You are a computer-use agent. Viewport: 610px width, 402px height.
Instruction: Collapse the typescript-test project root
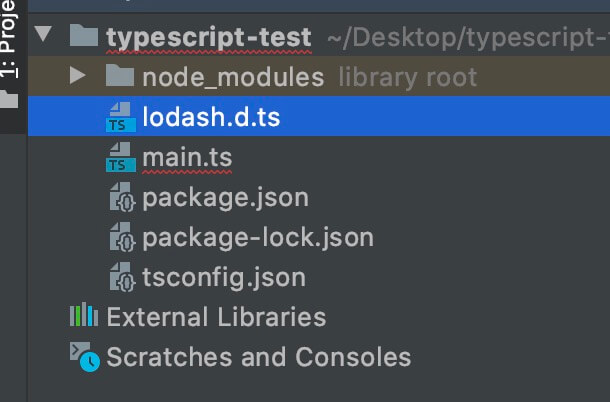[x=42, y=36]
